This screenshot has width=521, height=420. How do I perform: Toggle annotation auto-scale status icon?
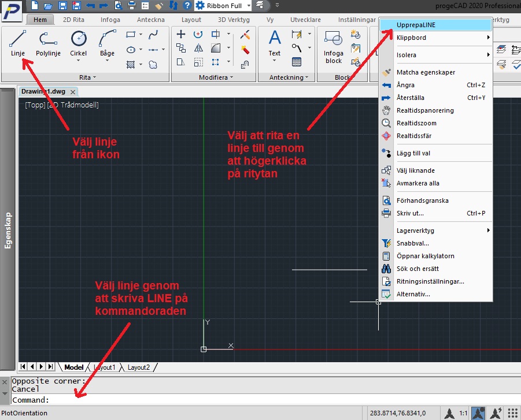pyautogui.click(x=496, y=413)
